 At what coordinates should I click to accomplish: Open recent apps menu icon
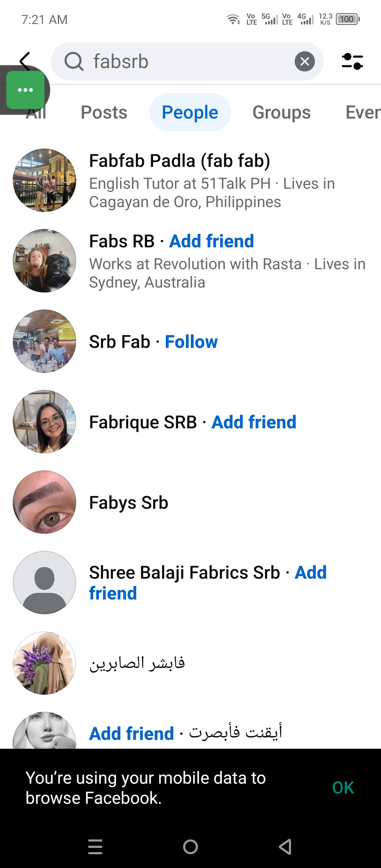coord(95,846)
